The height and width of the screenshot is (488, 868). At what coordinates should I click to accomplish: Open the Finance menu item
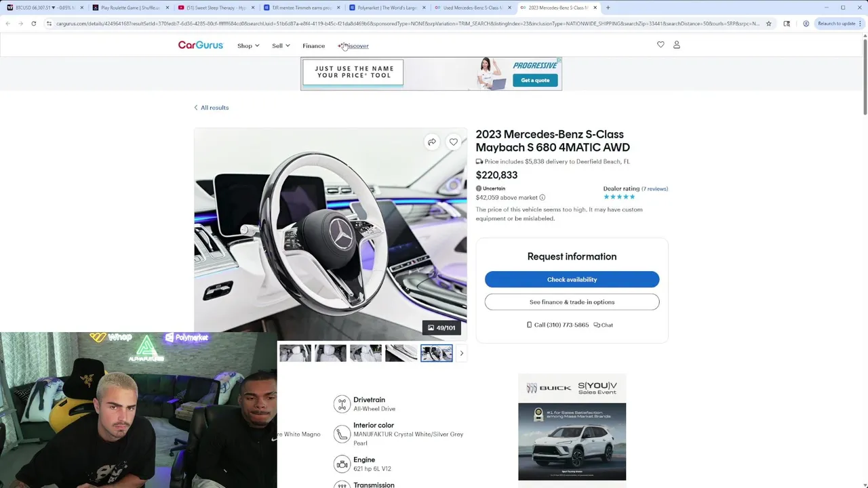313,46
